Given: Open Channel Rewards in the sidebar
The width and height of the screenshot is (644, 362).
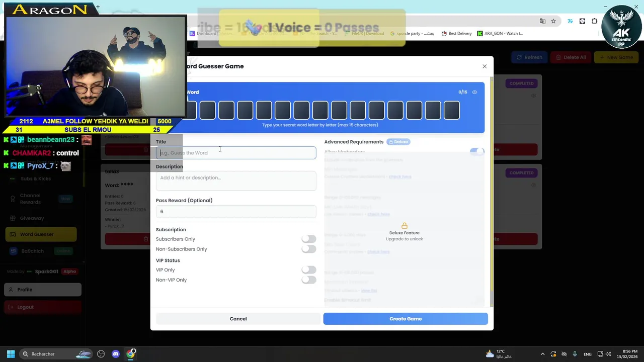Looking at the screenshot, I should click(x=41, y=199).
